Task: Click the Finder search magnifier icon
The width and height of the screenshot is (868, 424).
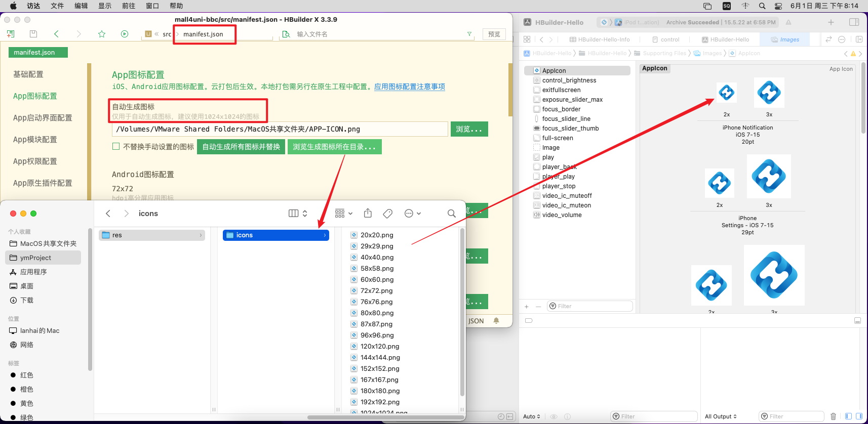Action: pos(451,214)
